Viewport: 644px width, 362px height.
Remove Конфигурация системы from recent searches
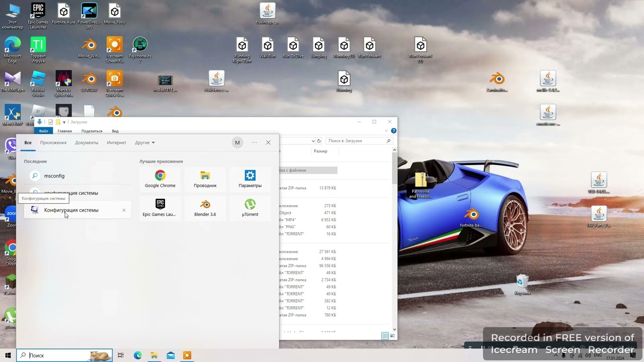(124, 210)
